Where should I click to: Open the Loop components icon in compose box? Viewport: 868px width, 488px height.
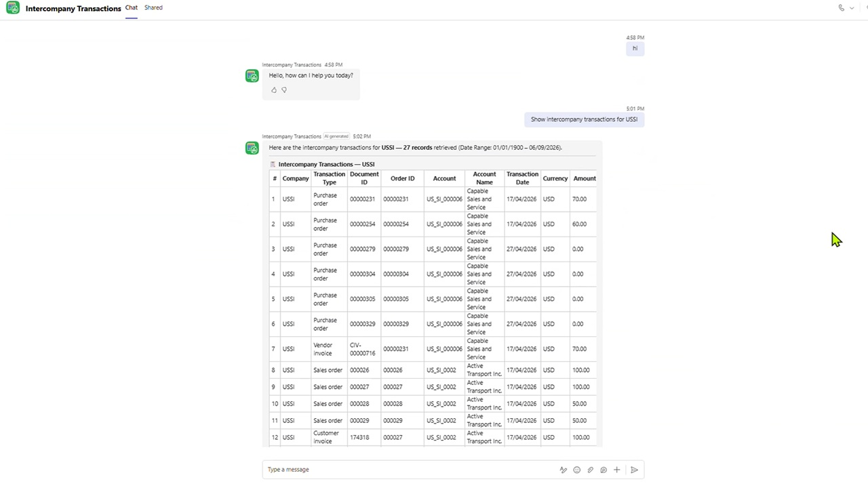click(x=604, y=470)
